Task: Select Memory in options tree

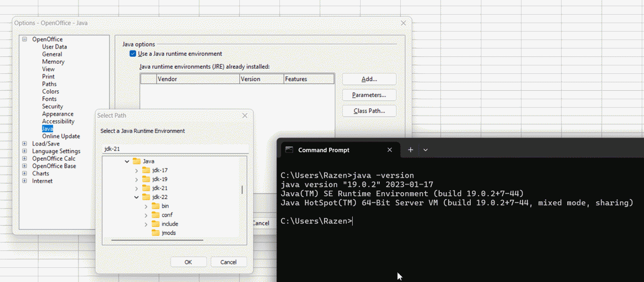Action: click(x=54, y=61)
